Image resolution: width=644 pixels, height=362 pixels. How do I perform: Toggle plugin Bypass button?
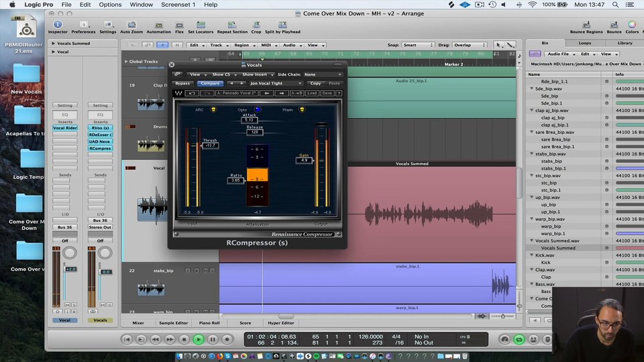click(x=182, y=83)
